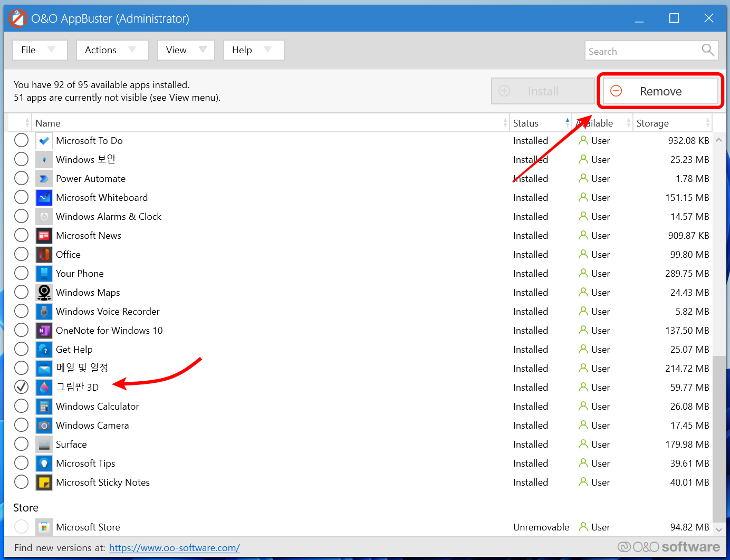Open the oo-software.com link

click(175, 548)
